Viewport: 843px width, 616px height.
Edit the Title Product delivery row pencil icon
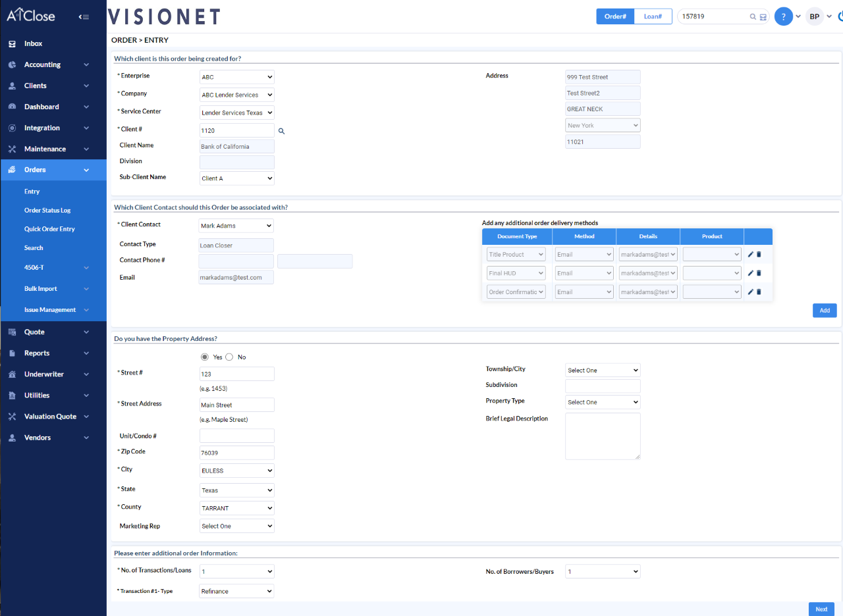[752, 254]
